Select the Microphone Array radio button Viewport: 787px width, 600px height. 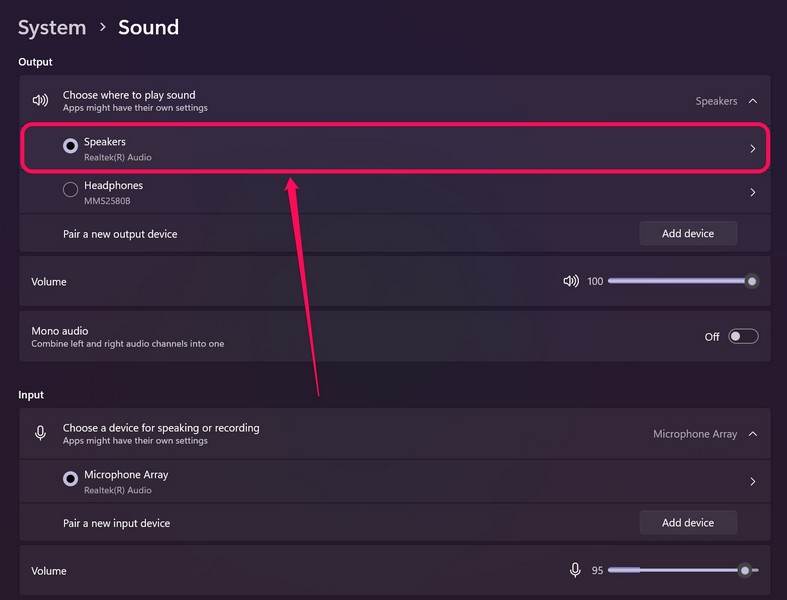coord(71,479)
